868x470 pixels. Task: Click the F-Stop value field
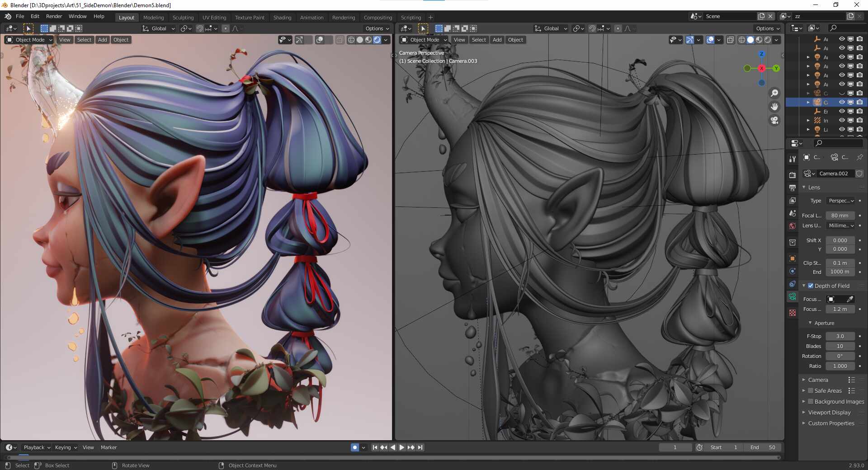[840, 336]
